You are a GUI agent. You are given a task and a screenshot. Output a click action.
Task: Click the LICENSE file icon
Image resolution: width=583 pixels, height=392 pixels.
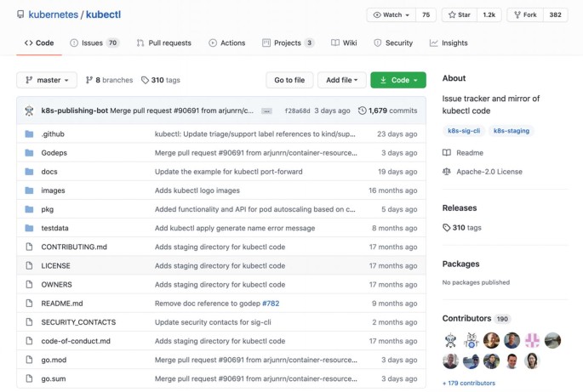(x=29, y=265)
